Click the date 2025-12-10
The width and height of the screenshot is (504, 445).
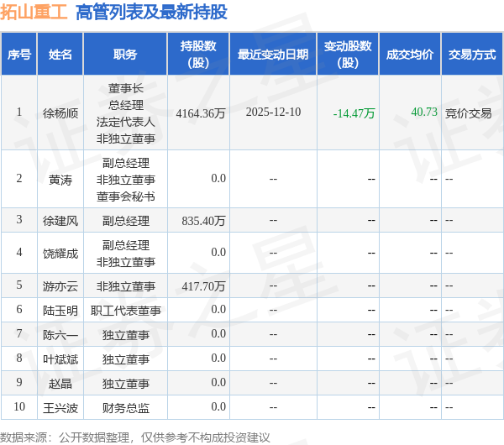coord(273,113)
